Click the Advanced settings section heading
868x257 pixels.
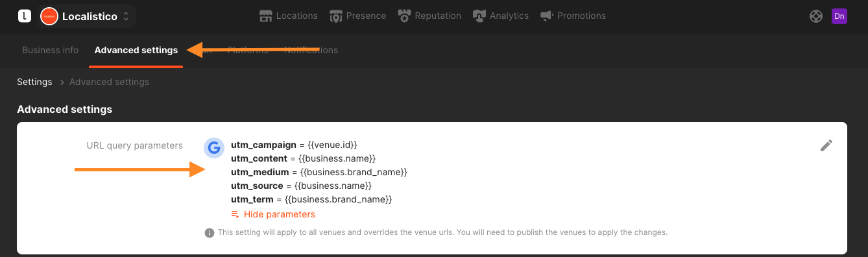(65, 109)
